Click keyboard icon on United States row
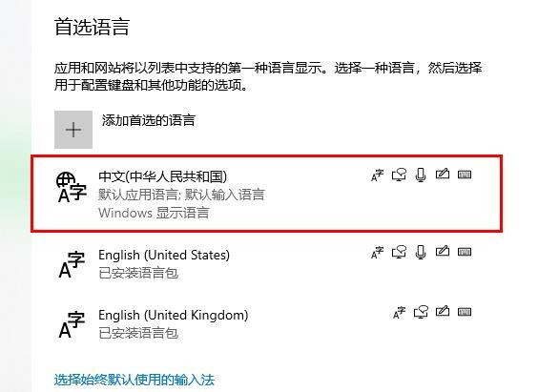Viewport: 559px width, 392px height. 465,252
